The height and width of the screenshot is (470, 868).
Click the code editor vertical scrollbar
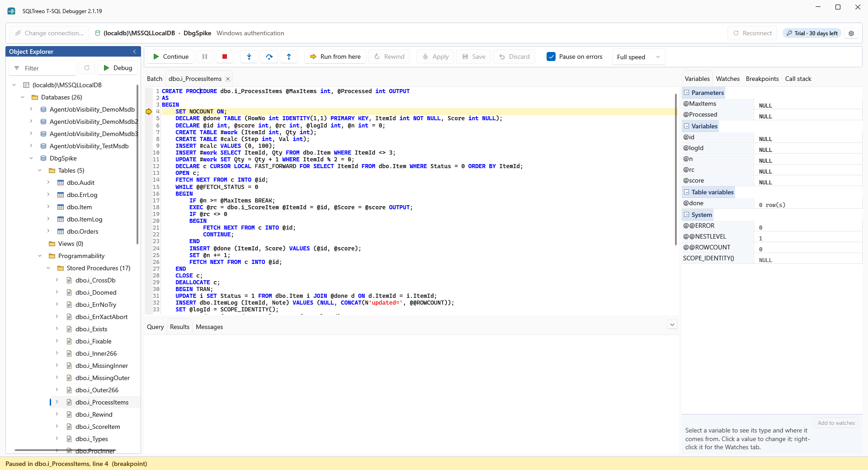(x=676, y=169)
